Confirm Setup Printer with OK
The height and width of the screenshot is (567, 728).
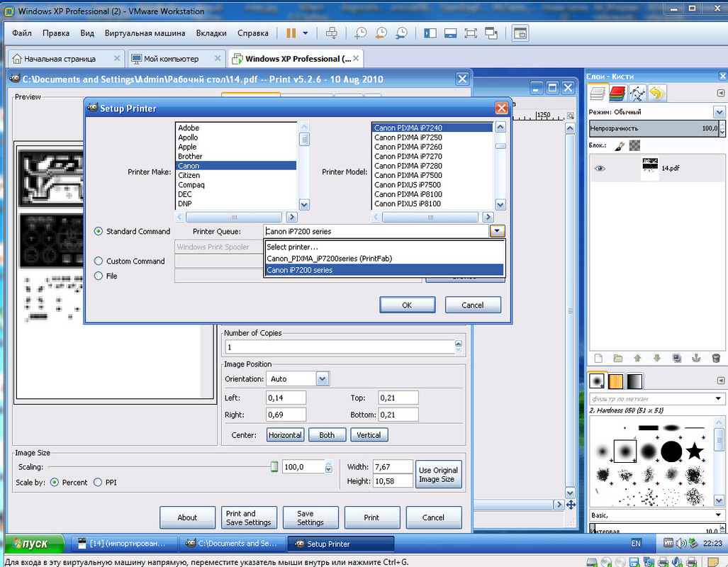pyautogui.click(x=407, y=305)
